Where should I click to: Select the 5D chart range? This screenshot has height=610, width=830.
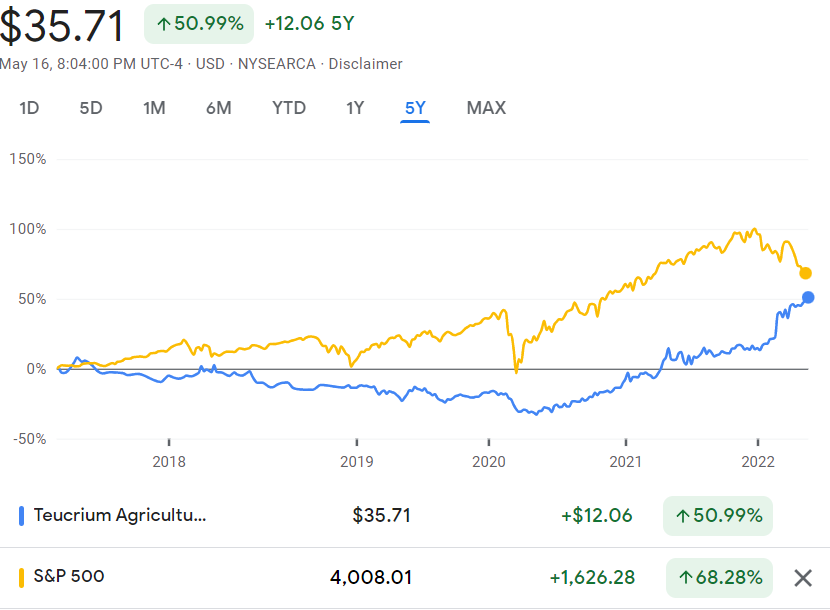pos(91,108)
